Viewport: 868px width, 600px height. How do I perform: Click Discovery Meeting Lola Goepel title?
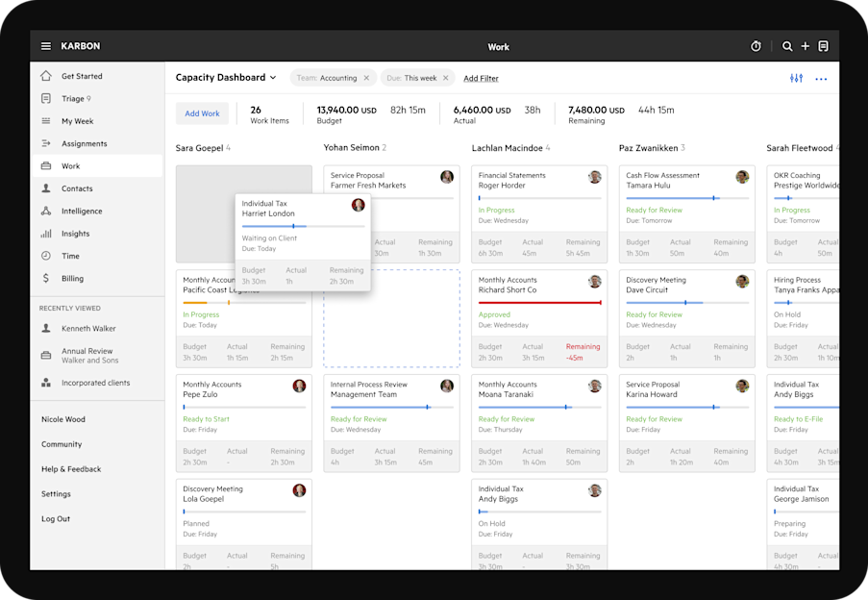[212, 493]
